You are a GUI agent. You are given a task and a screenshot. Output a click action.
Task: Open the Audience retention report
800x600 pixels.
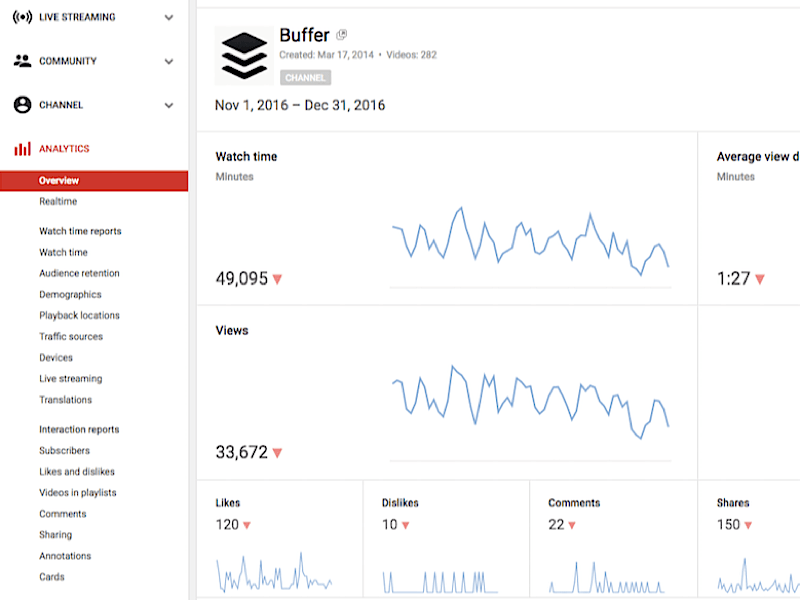click(79, 273)
